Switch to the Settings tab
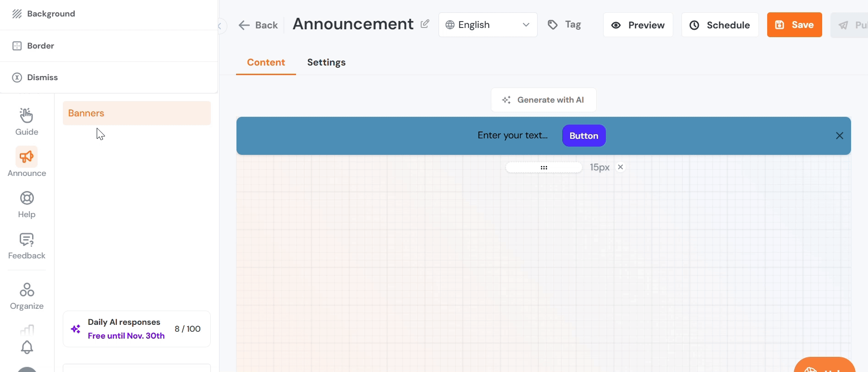Viewport: 868px width, 372px height. pos(326,62)
